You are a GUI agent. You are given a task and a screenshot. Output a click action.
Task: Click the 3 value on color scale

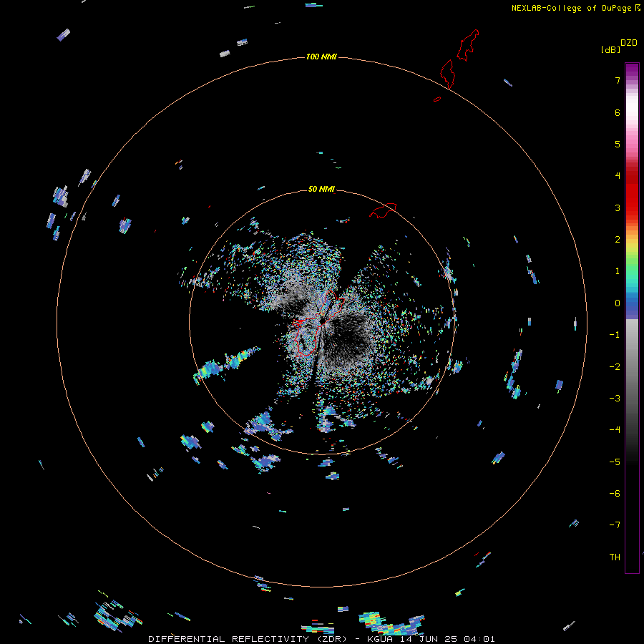pyautogui.click(x=618, y=208)
